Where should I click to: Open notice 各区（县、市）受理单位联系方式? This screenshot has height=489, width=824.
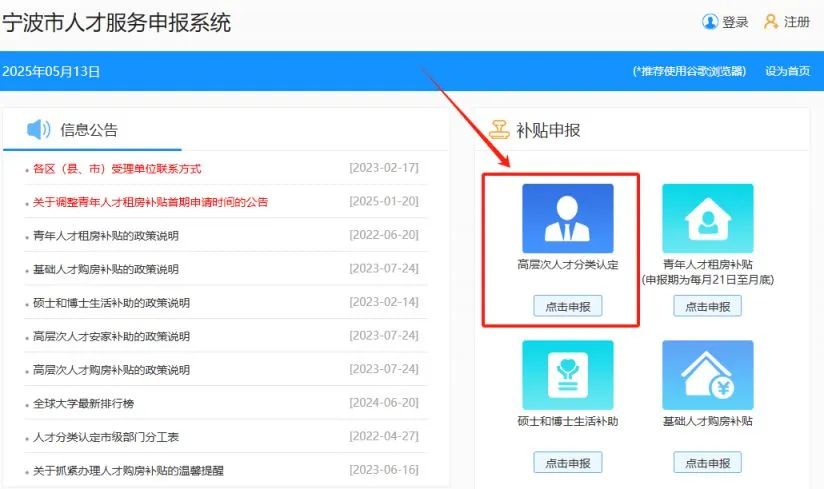tap(117, 169)
